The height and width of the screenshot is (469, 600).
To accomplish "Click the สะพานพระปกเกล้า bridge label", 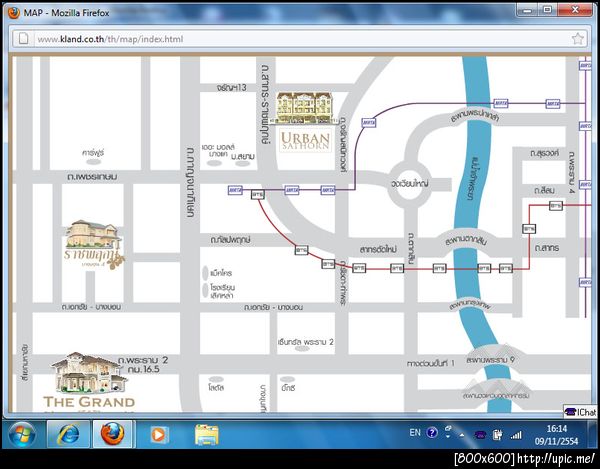I will tap(474, 114).
